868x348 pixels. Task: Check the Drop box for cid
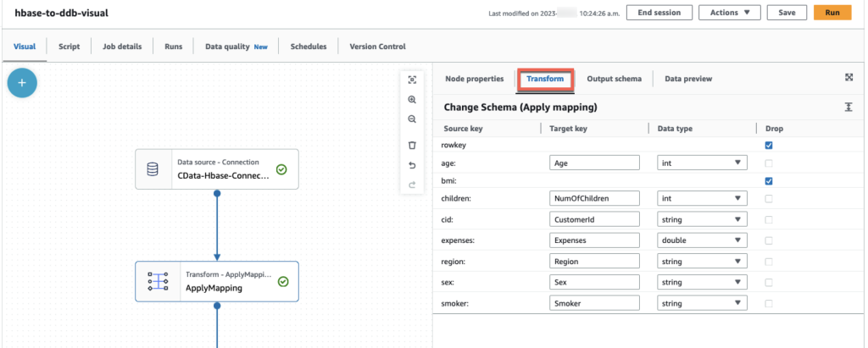tap(768, 219)
